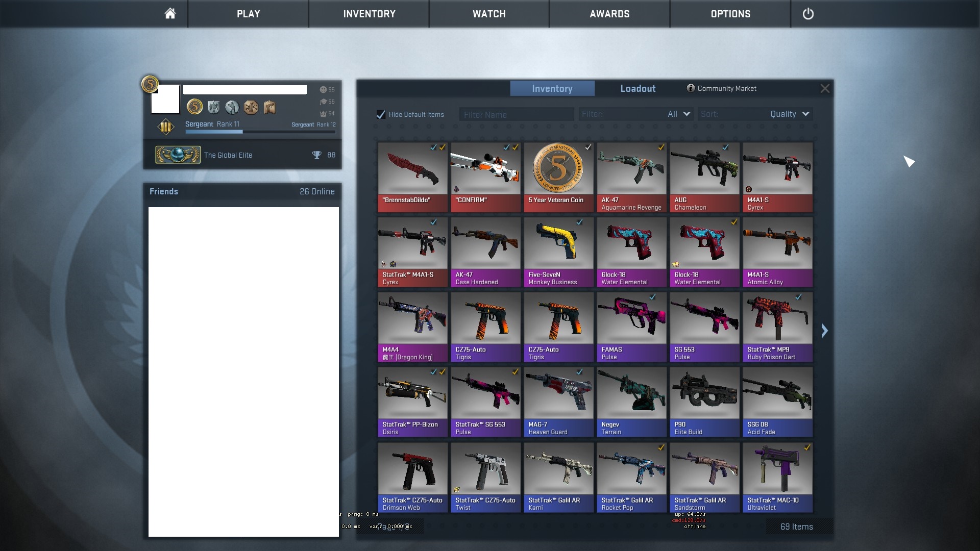This screenshot has height=551, width=980.
Task: Select StatTrak M4A1-S Cyrex skin
Action: tap(412, 252)
